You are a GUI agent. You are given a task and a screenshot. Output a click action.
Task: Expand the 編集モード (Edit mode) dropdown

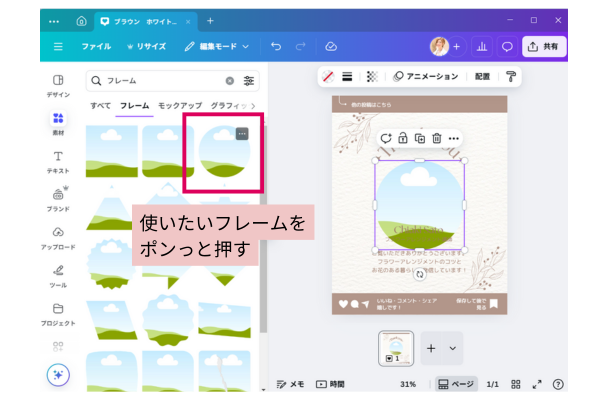click(217, 46)
